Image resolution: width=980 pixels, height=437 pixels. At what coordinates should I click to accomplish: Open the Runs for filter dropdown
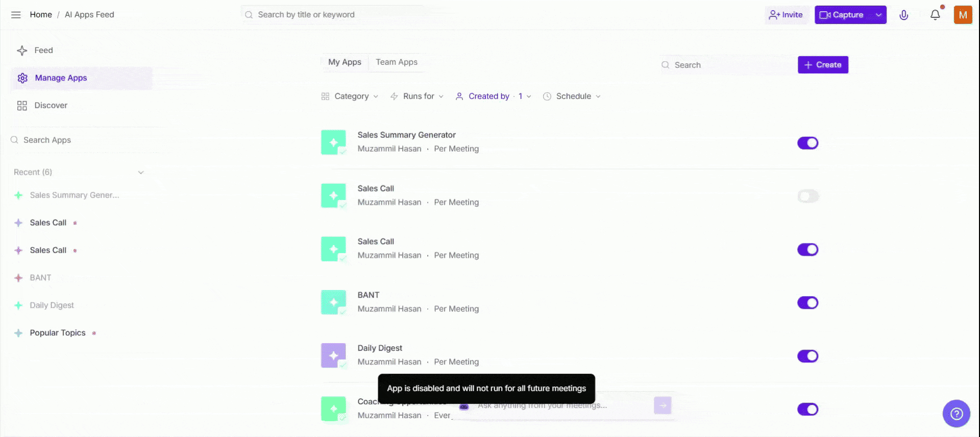pyautogui.click(x=417, y=96)
